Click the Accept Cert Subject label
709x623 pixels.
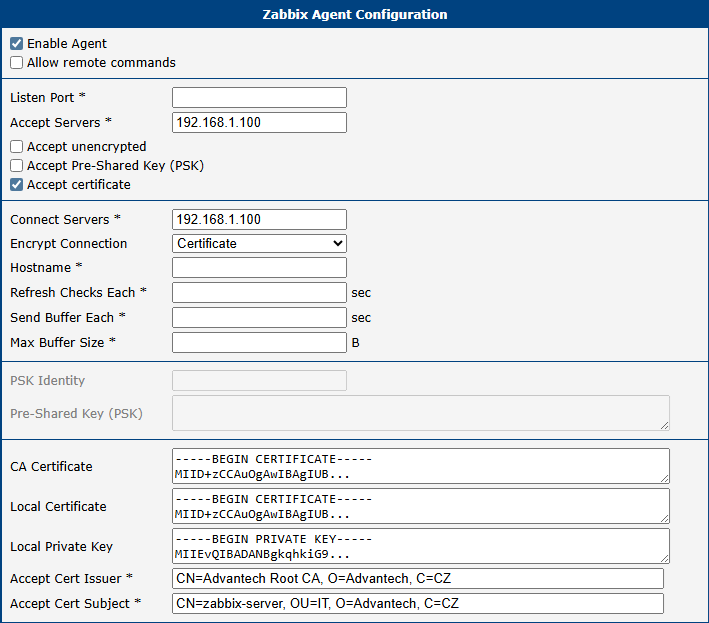tap(76, 604)
